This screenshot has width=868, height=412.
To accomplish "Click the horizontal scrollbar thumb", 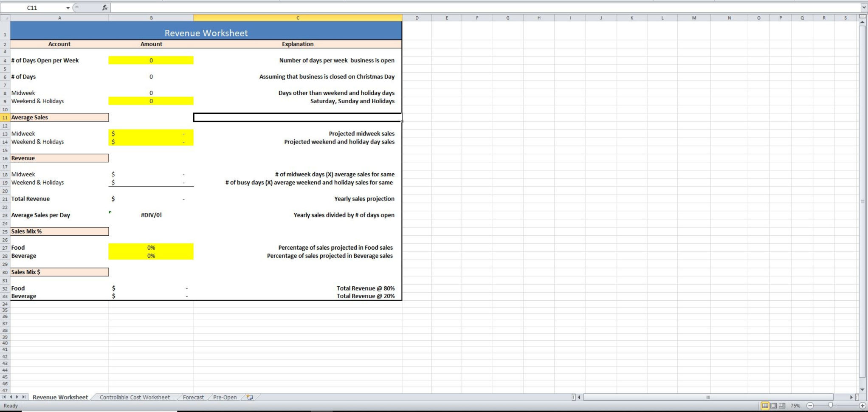I will point(708,397).
